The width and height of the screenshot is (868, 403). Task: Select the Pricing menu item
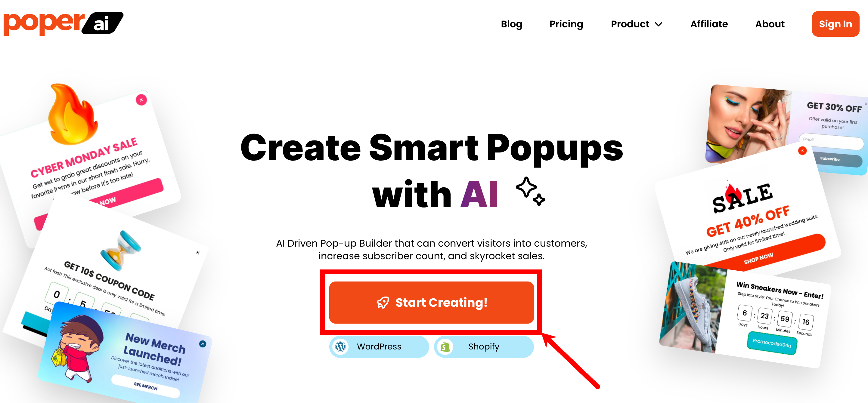coord(566,24)
